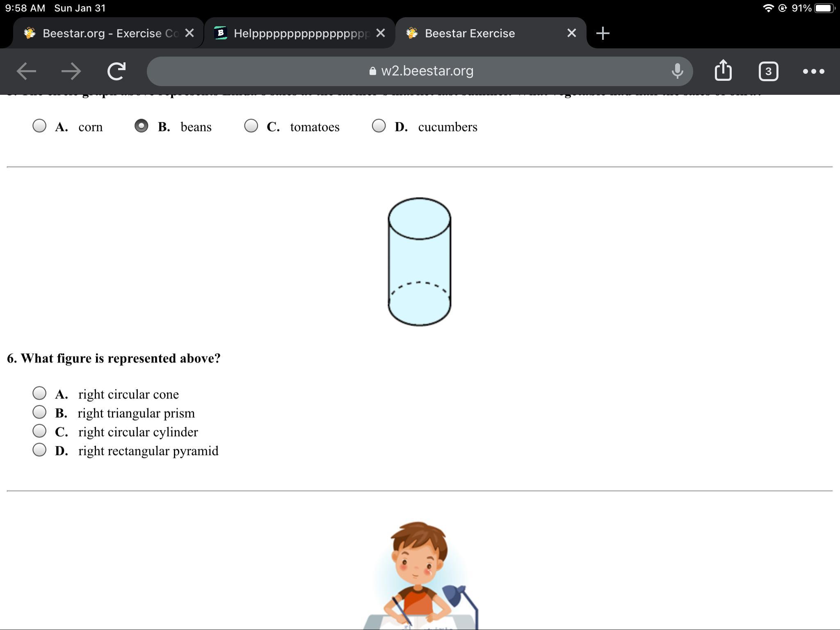Switch to Beestar.org Exercise Co tab

tap(103, 33)
